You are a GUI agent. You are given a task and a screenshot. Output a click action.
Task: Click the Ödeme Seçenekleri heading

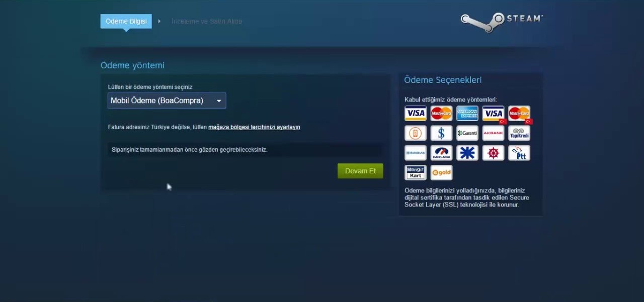tap(443, 80)
